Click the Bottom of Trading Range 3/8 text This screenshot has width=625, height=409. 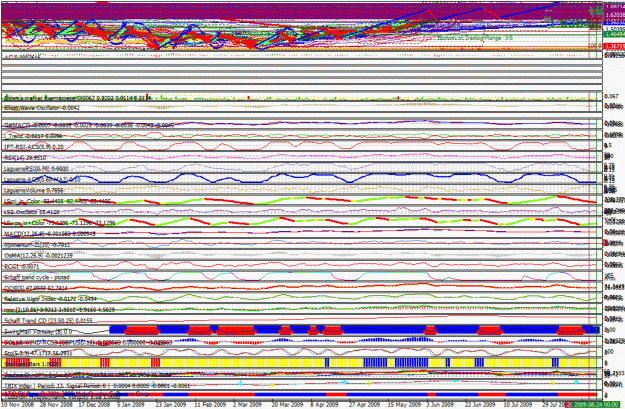click(x=475, y=38)
